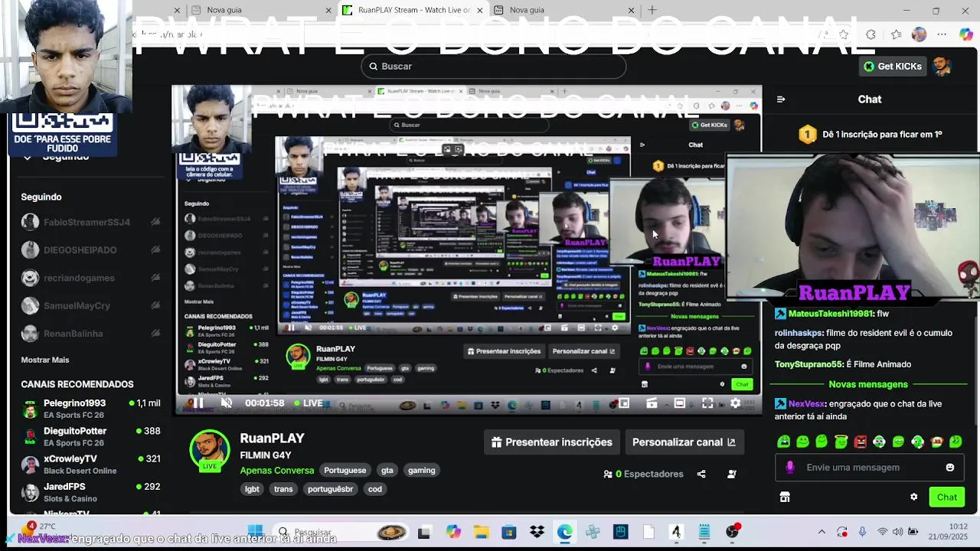Open the emoji picker in chat input
This screenshot has height=551, width=980.
[x=950, y=468]
